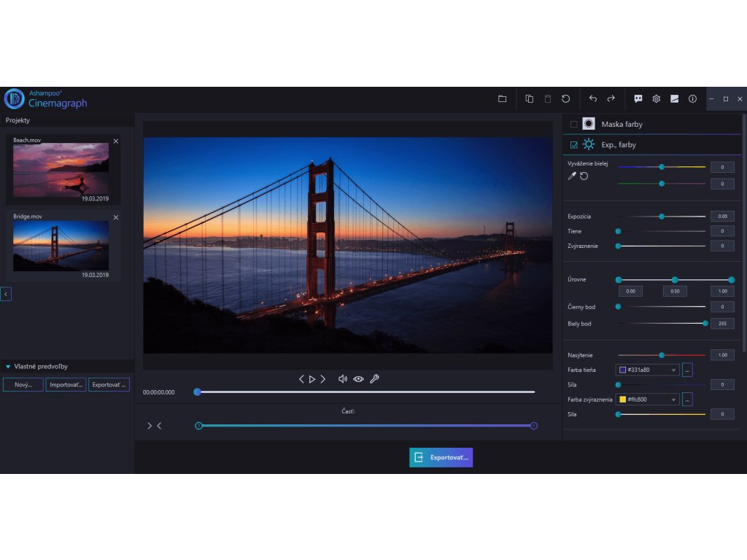Click the Expozícia slider handle

click(662, 217)
